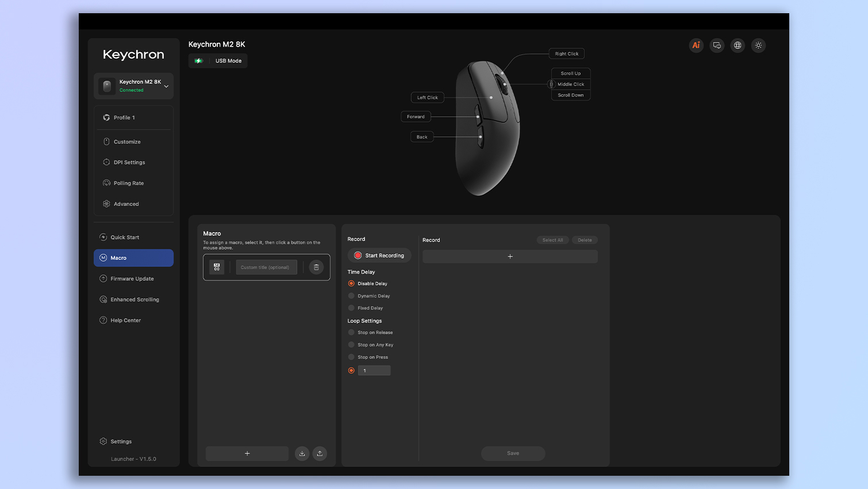Choose Stop on Release loop setting
This screenshot has height=489, width=868.
click(351, 333)
